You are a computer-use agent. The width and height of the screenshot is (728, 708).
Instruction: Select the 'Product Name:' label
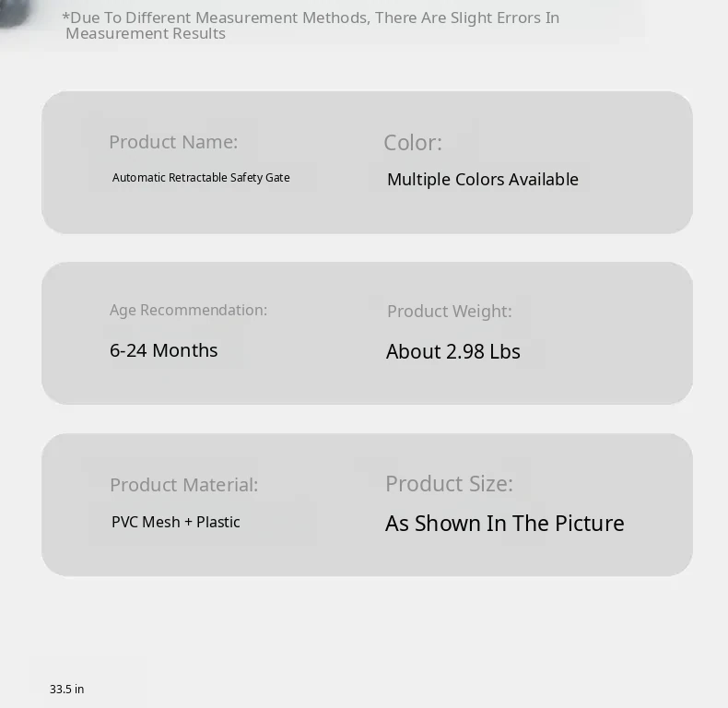pyautogui.click(x=173, y=142)
